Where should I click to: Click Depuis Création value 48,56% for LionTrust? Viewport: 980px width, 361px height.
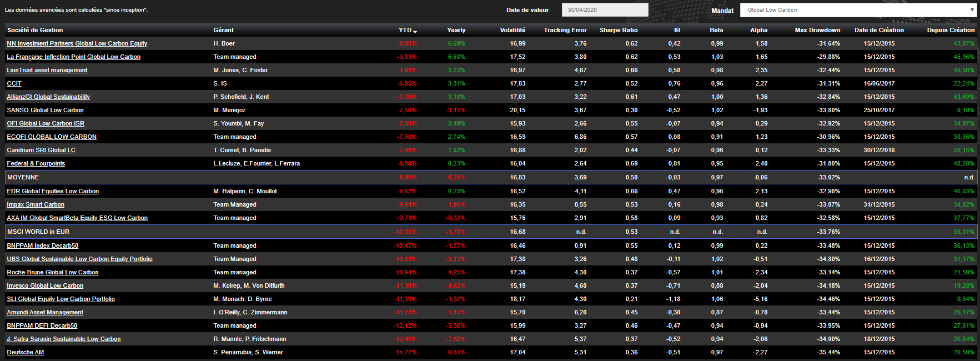click(964, 70)
